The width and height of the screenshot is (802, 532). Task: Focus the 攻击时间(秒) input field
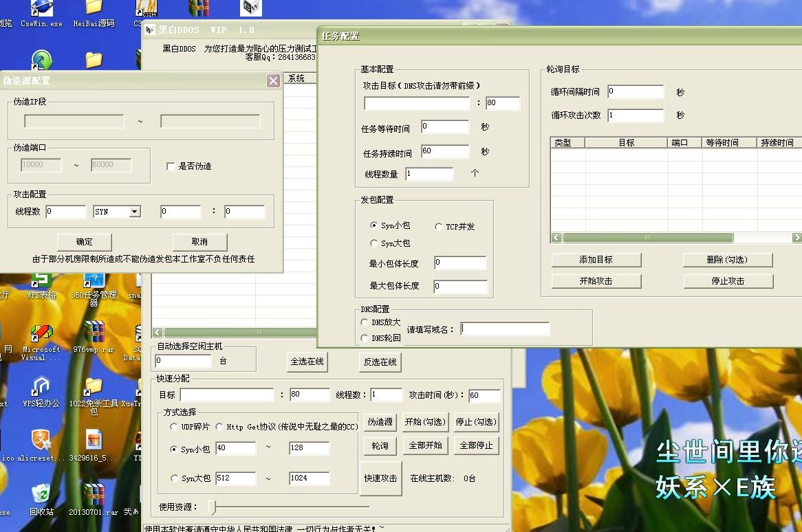pos(485,395)
